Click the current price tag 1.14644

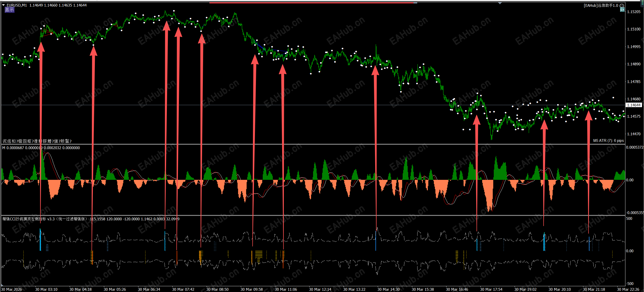point(634,105)
